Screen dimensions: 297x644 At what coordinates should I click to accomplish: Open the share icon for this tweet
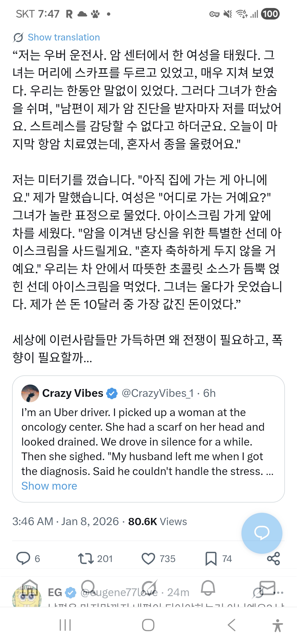tap(273, 558)
